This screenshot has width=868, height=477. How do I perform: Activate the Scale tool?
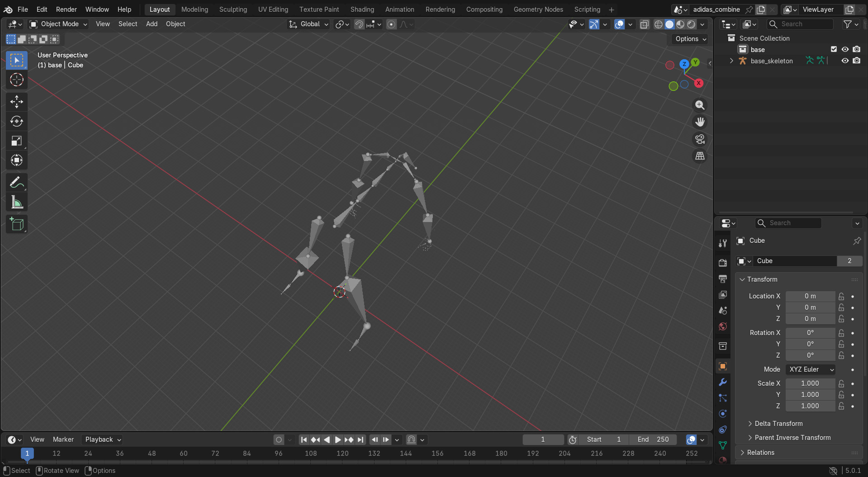pyautogui.click(x=17, y=141)
